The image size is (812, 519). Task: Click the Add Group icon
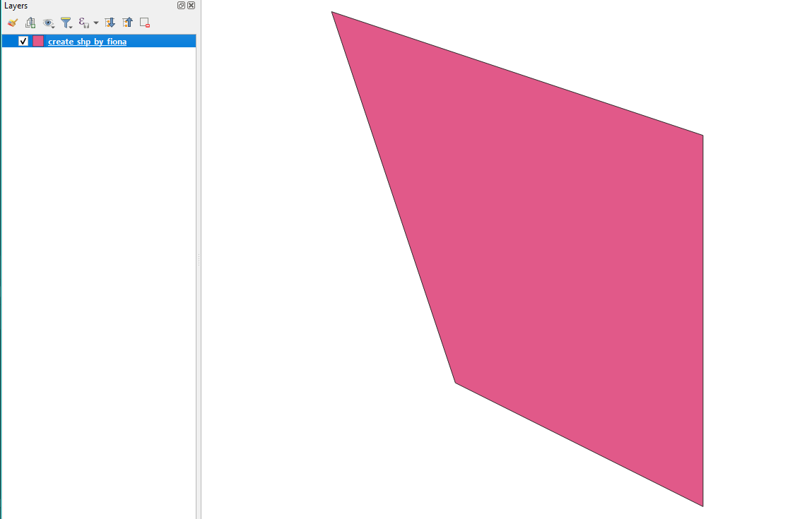30,23
